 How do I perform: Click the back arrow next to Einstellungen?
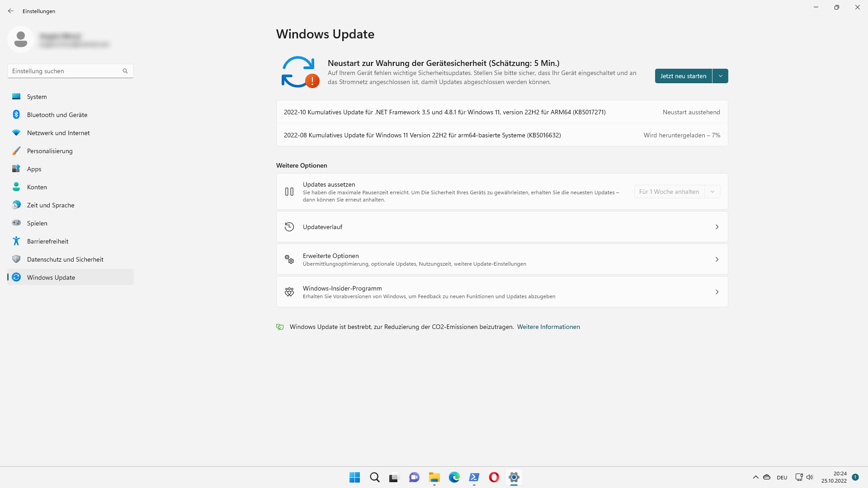(11, 11)
